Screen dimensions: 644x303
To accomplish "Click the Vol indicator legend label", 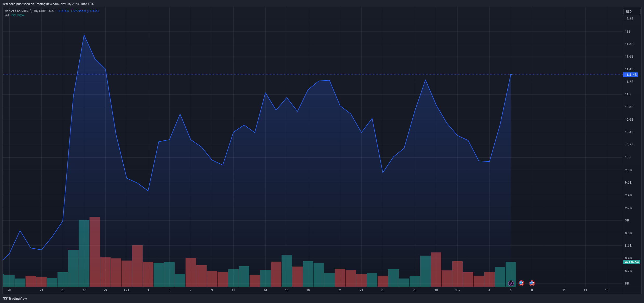I will click(x=7, y=15).
